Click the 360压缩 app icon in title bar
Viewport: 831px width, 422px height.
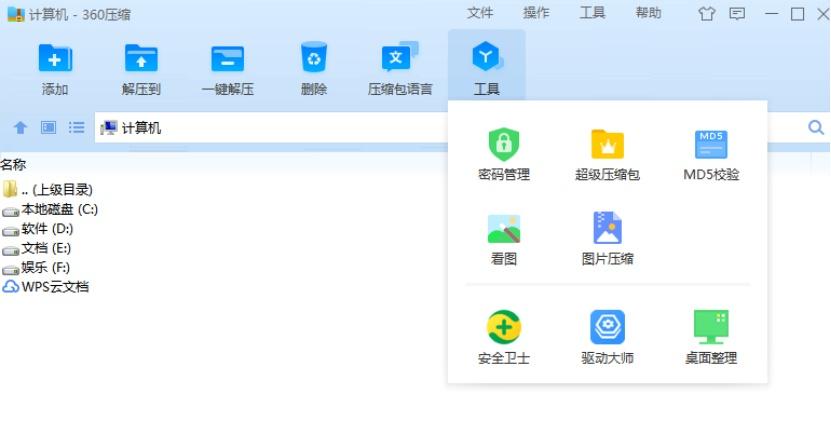pos(16,14)
